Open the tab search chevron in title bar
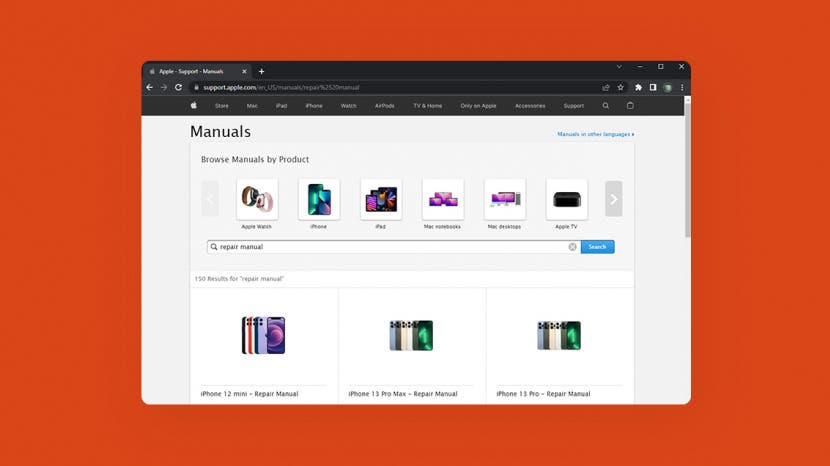 click(619, 67)
